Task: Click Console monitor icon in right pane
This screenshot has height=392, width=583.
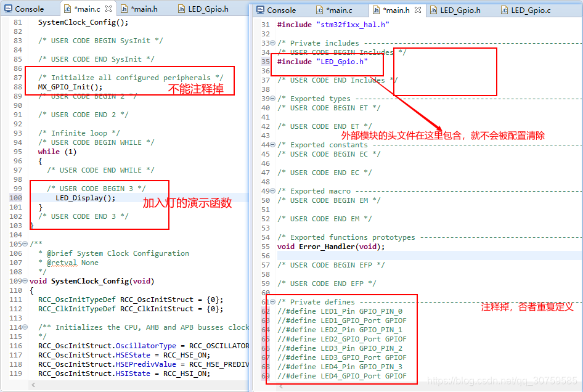Action: point(260,10)
